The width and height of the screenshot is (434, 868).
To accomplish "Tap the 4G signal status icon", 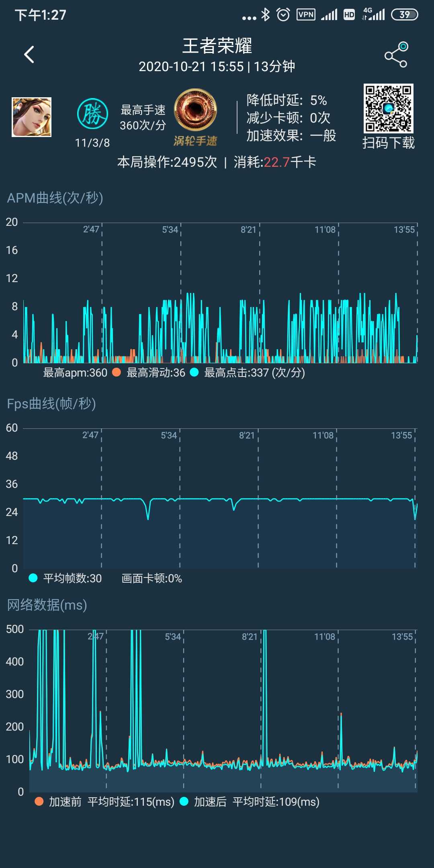I will pyautogui.click(x=373, y=14).
